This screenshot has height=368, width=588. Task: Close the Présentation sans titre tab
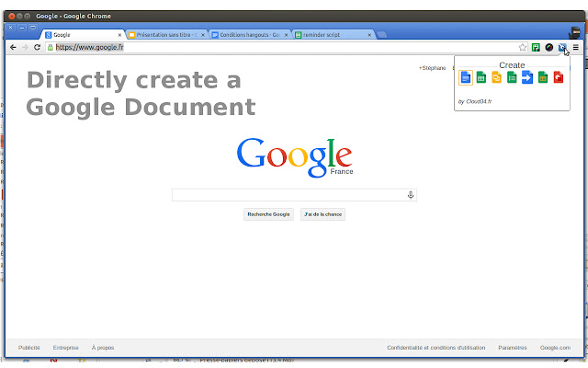coord(203,35)
